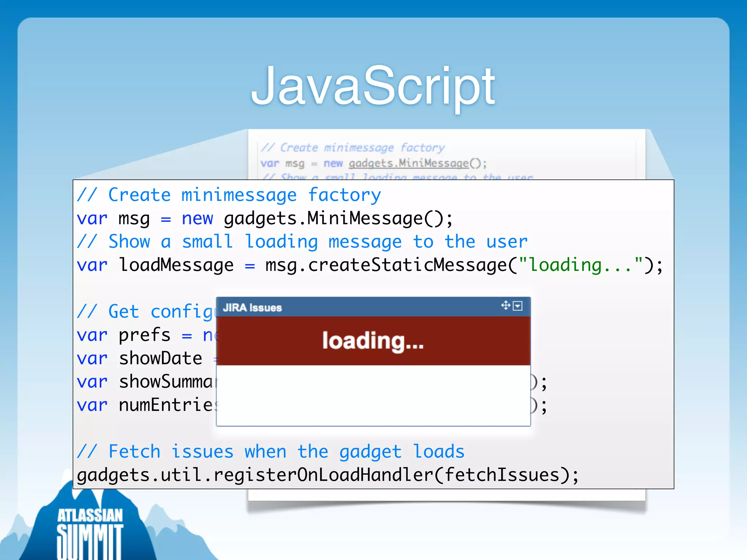Open the JIRA Issues gadget dropdown menu
The image size is (747, 560).
pyautogui.click(x=518, y=306)
